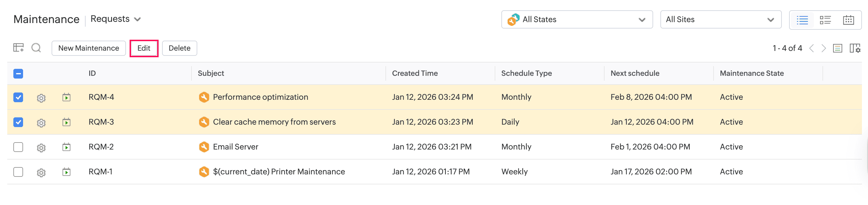
Task: Click the add column table icon
Action: [18, 48]
